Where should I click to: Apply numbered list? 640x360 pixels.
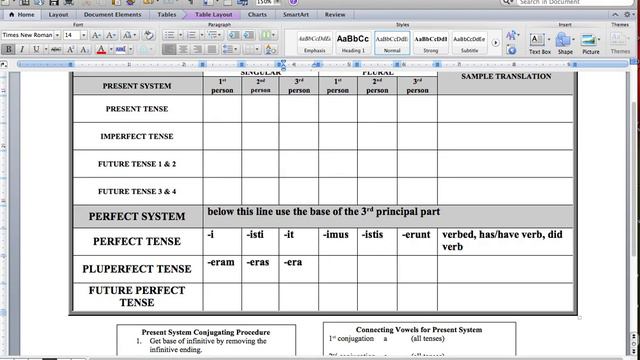tap(191, 35)
